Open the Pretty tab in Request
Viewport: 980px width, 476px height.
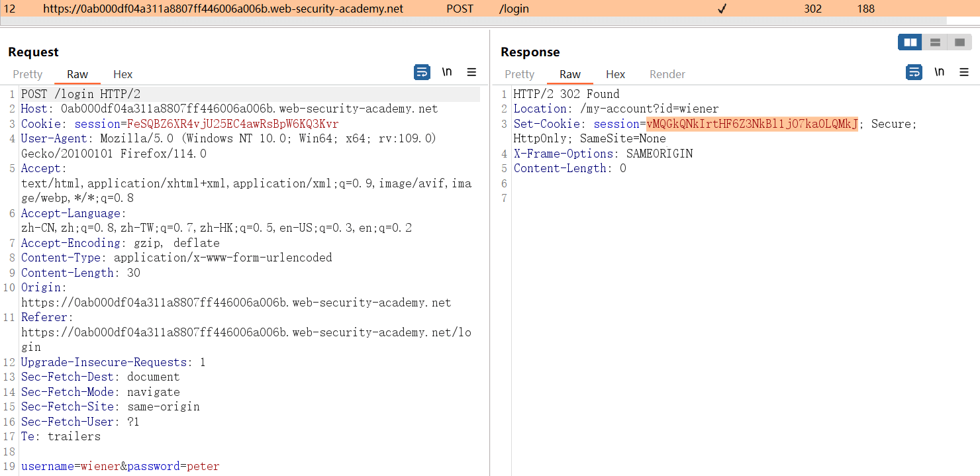pyautogui.click(x=28, y=74)
